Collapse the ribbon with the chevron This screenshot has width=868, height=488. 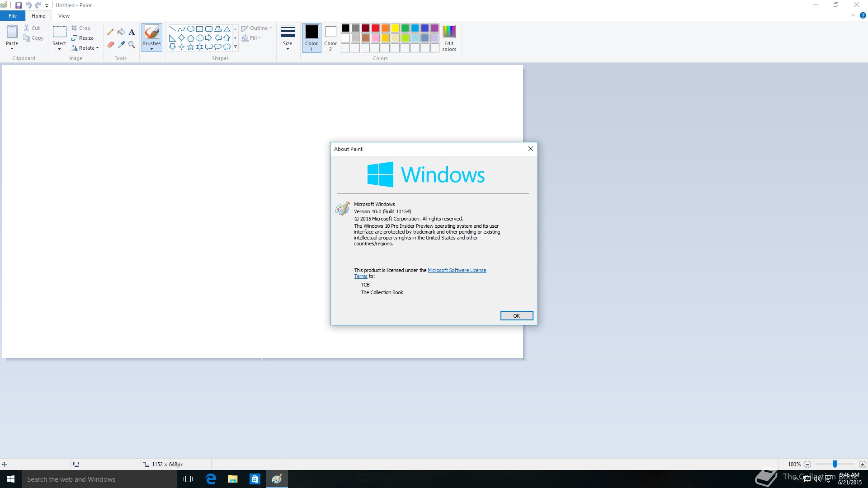(853, 15)
